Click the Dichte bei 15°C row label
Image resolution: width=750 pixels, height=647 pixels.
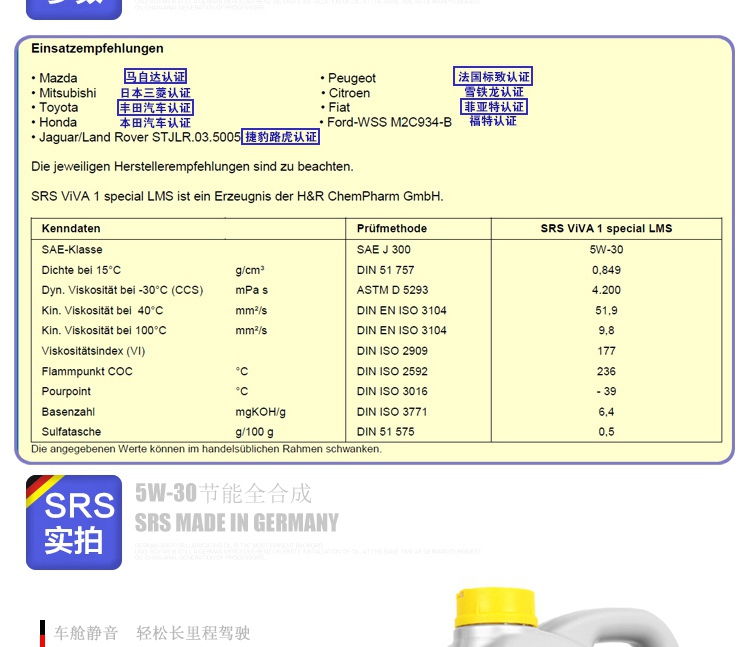[x=81, y=270]
